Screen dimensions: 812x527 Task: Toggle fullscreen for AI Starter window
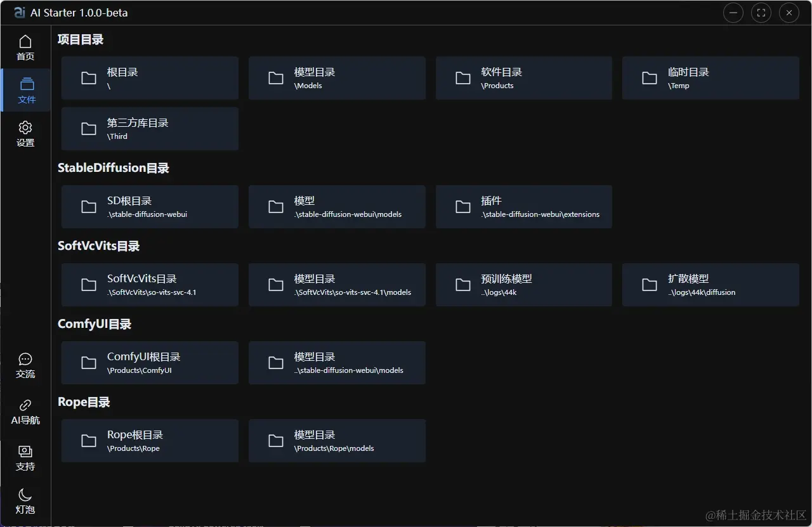tap(761, 13)
